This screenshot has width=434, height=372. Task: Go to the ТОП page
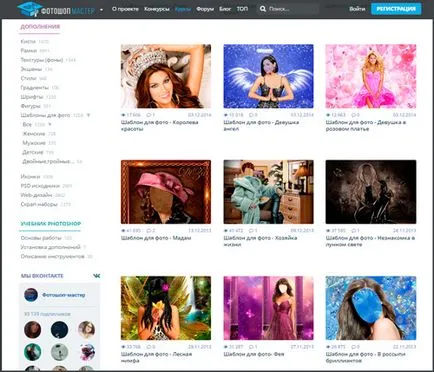pyautogui.click(x=242, y=9)
